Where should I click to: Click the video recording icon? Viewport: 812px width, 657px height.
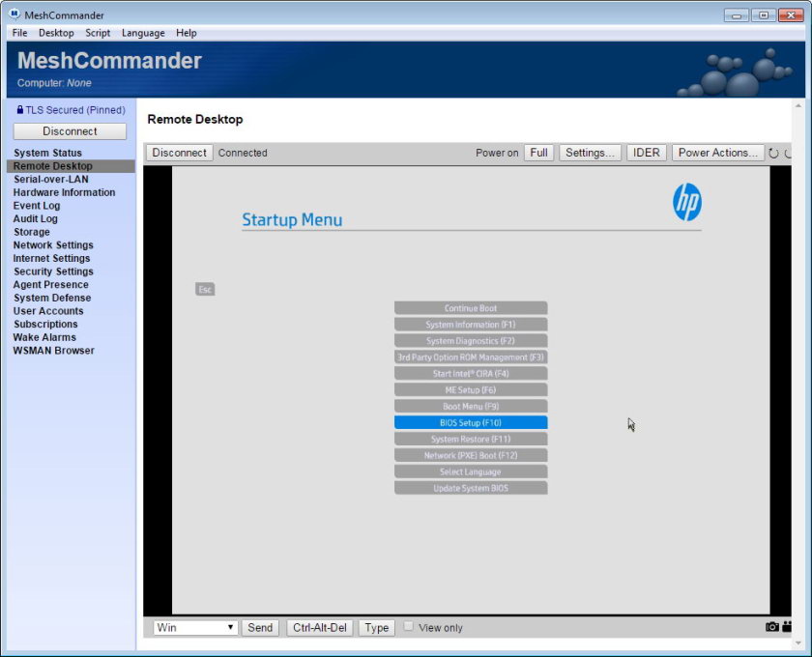pyautogui.click(x=787, y=627)
